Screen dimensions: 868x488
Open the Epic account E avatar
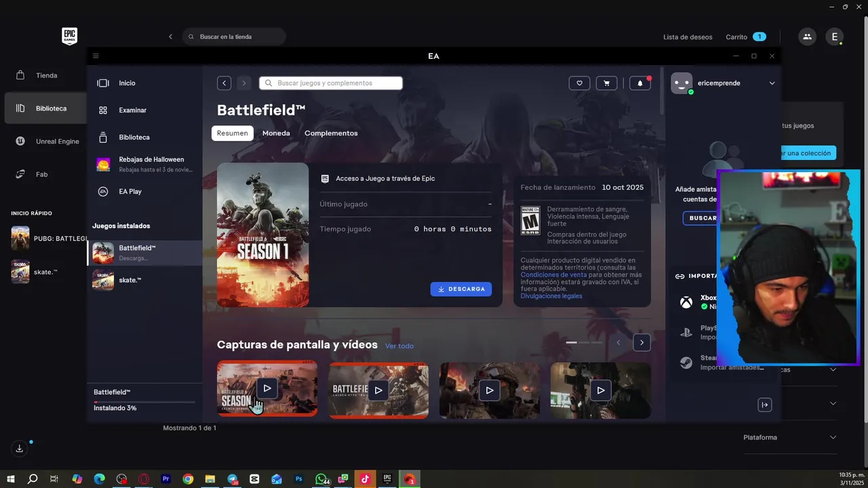(834, 37)
